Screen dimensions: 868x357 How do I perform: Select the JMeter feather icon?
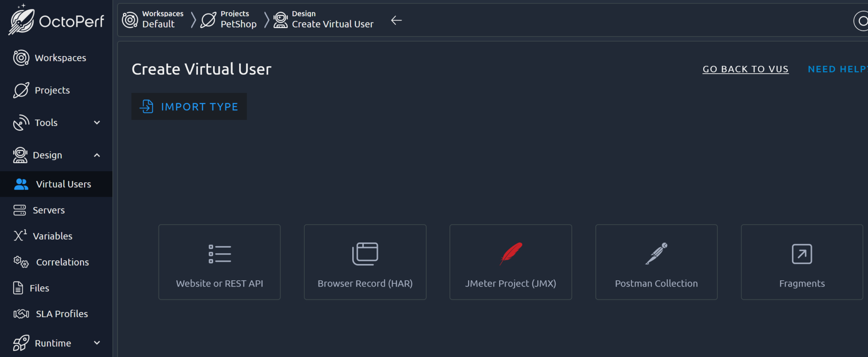511,254
